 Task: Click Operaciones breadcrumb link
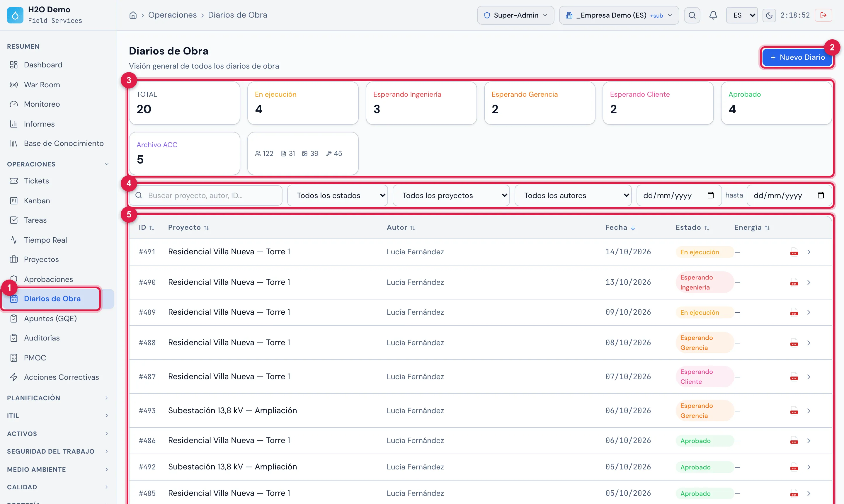(172, 15)
